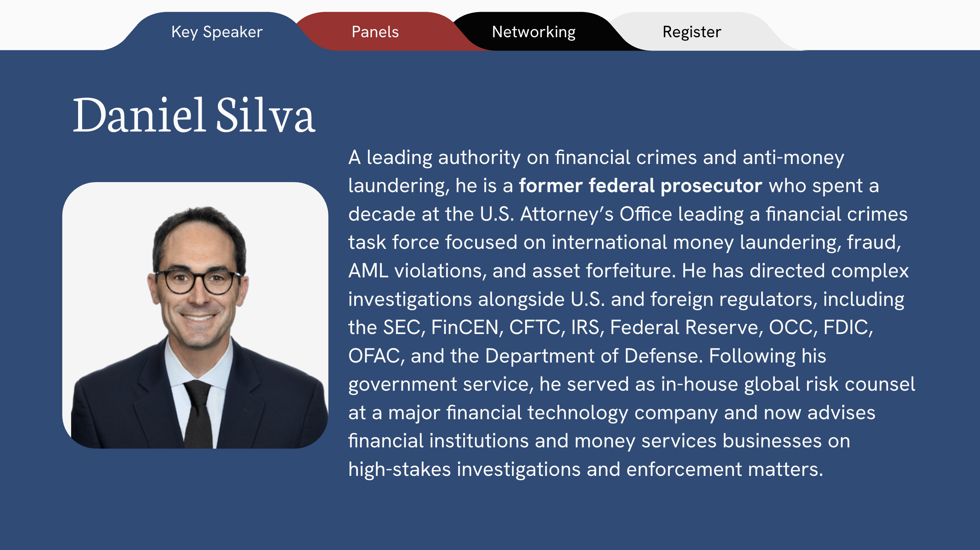
Task: Click the speaker headshot photo
Action: pyautogui.click(x=195, y=315)
